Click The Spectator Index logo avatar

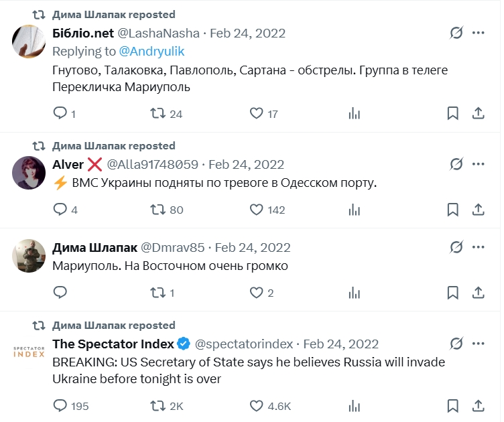coord(29,352)
